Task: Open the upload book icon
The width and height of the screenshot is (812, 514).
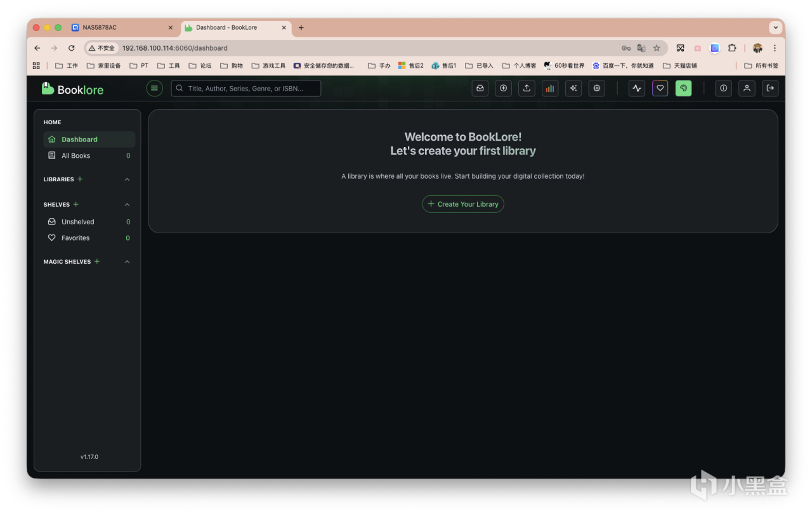Action: coord(527,88)
